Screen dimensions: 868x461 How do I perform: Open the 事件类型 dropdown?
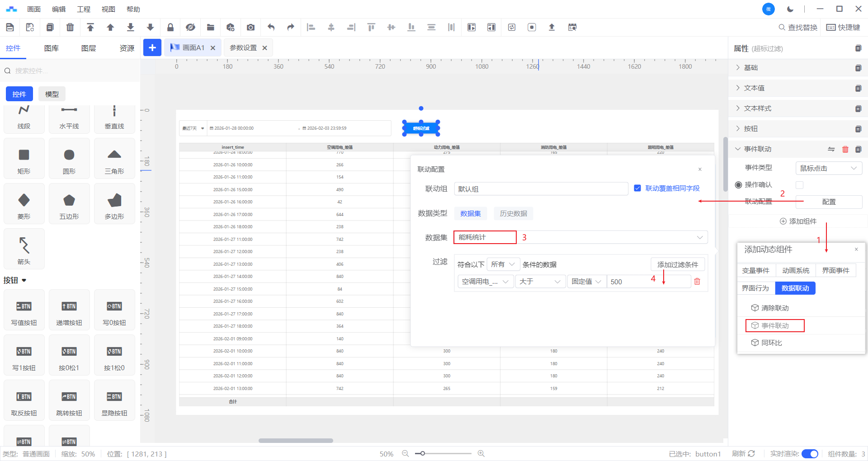[x=828, y=168]
